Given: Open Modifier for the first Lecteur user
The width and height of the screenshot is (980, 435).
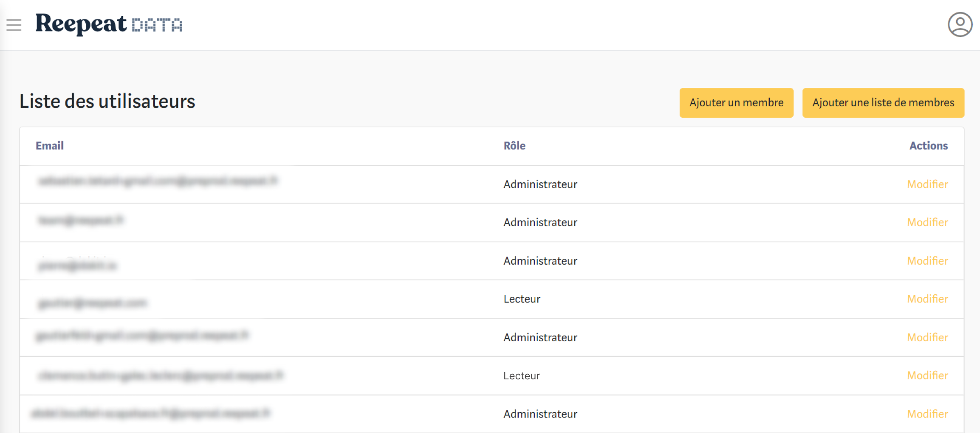Looking at the screenshot, I should pyautogui.click(x=927, y=299).
